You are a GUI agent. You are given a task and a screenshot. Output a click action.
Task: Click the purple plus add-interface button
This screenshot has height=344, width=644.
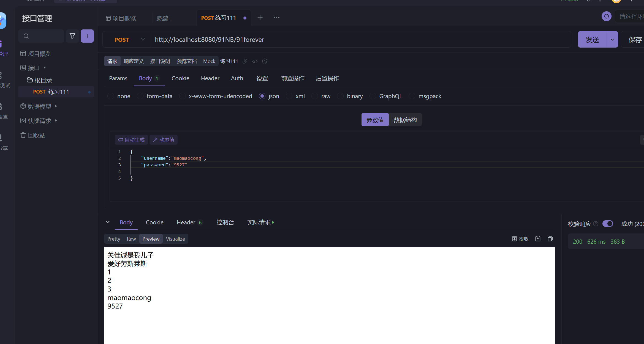coord(87,36)
